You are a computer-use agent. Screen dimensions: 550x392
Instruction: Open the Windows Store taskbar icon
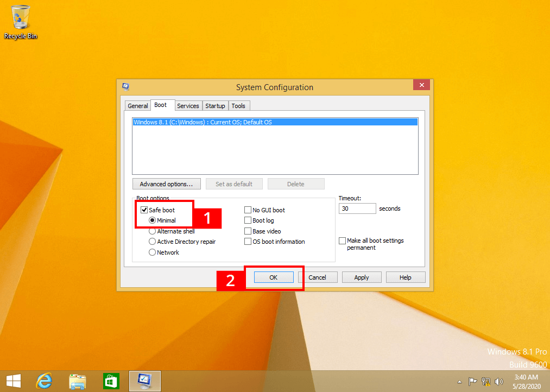coord(111,381)
